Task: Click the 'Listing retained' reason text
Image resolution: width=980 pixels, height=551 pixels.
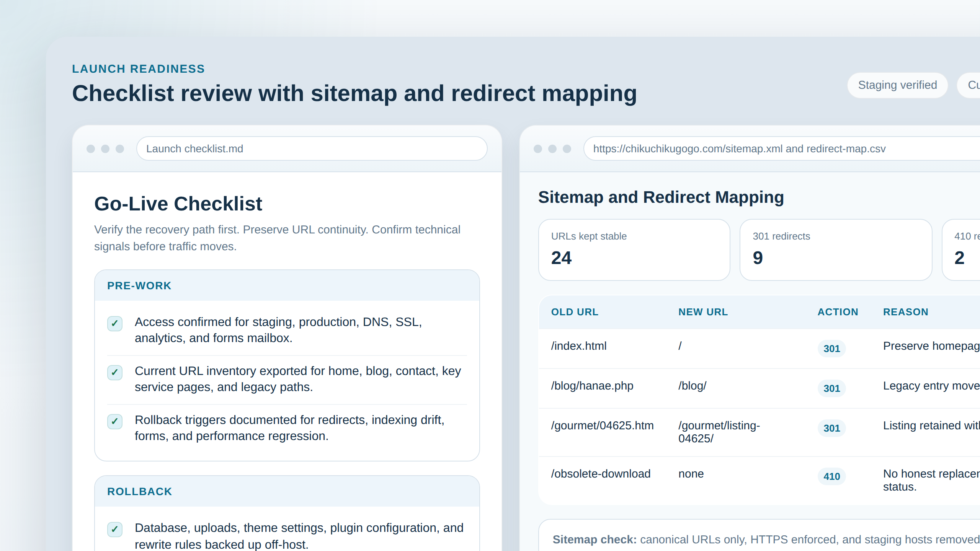Action: [931, 425]
